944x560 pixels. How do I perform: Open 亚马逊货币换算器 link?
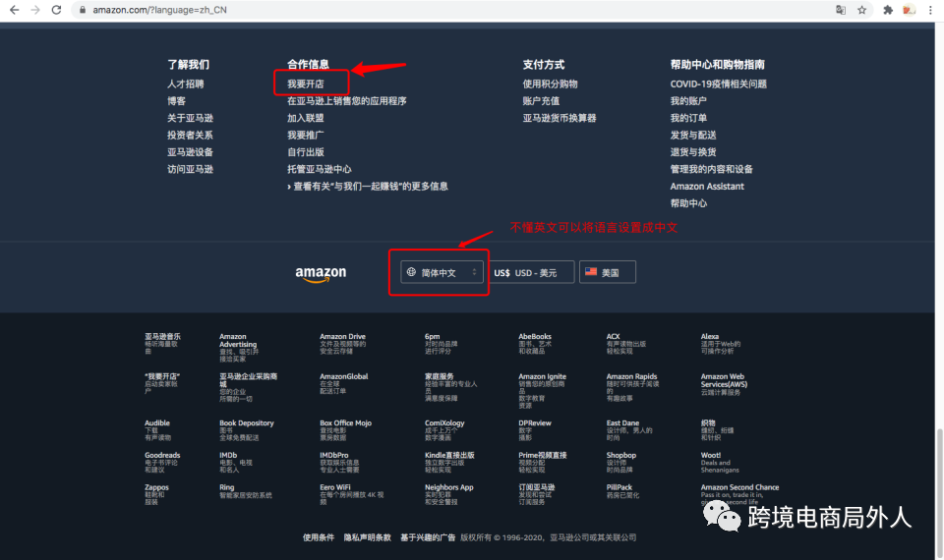pos(560,118)
